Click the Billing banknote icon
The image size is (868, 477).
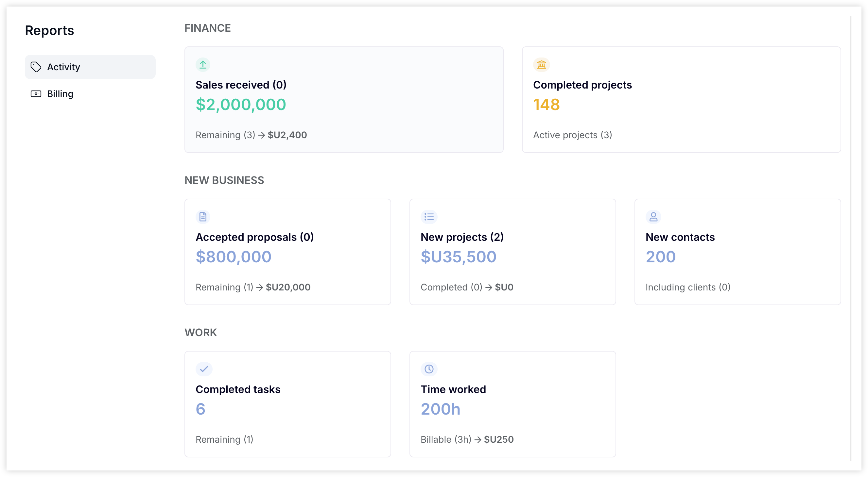tap(36, 94)
